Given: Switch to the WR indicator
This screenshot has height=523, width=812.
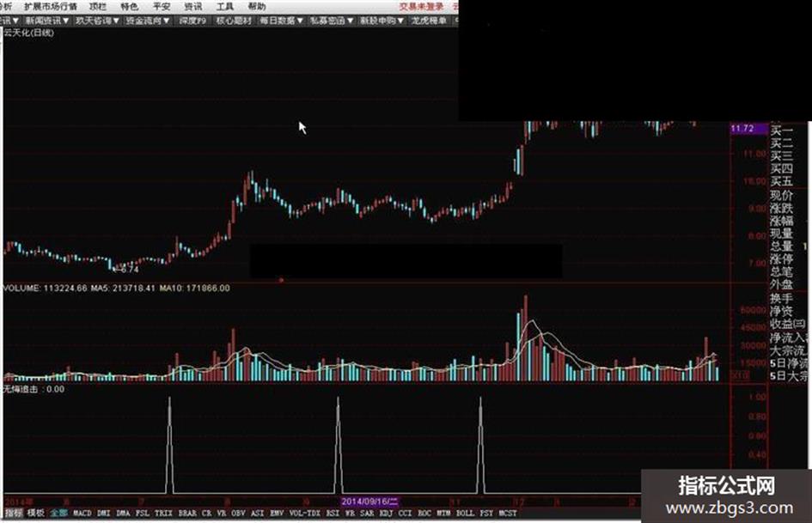Looking at the screenshot, I should (350, 513).
